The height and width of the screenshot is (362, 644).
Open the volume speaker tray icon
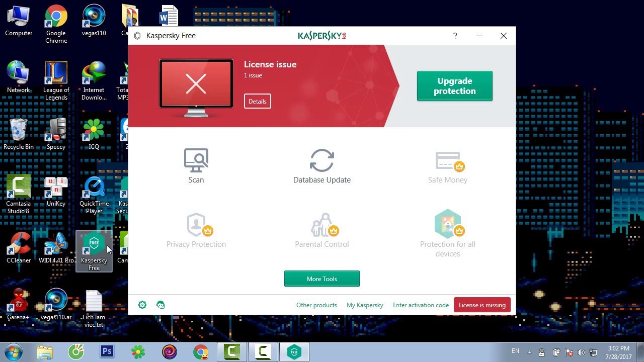[x=581, y=352]
